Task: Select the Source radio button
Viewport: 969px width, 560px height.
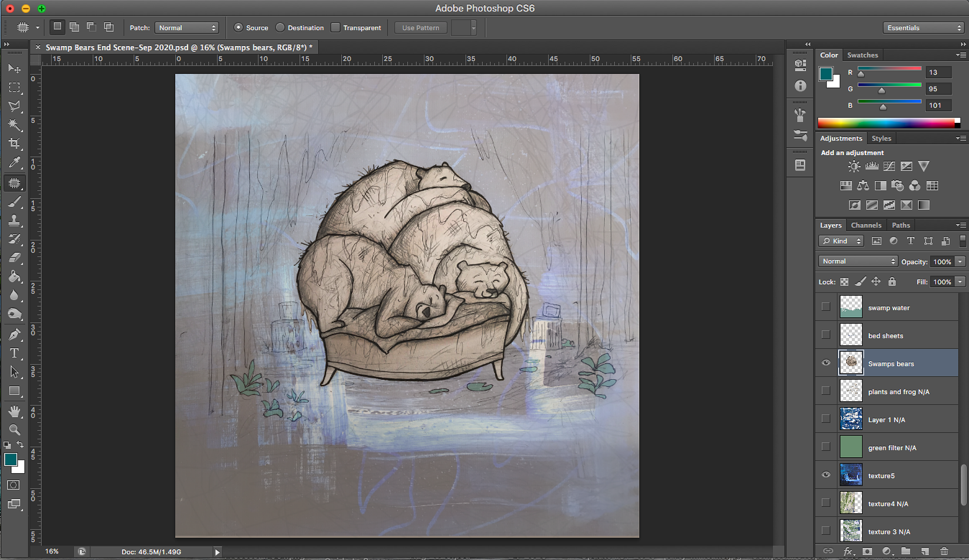Action: [238, 28]
